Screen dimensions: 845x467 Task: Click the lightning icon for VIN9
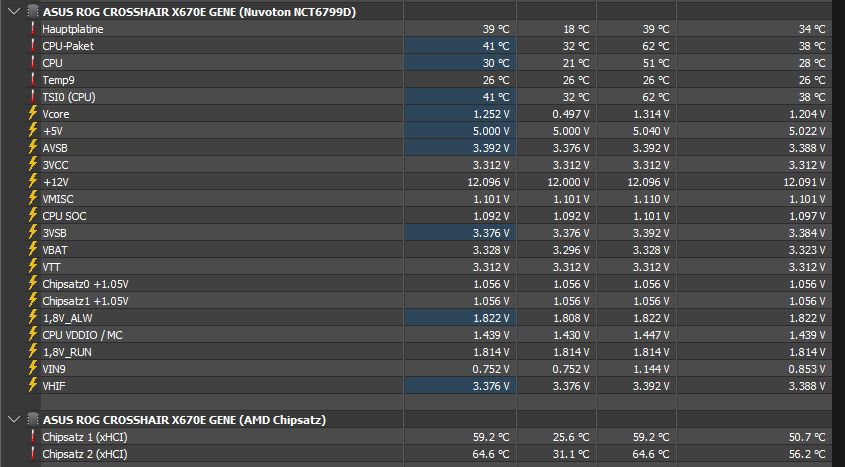pos(33,369)
